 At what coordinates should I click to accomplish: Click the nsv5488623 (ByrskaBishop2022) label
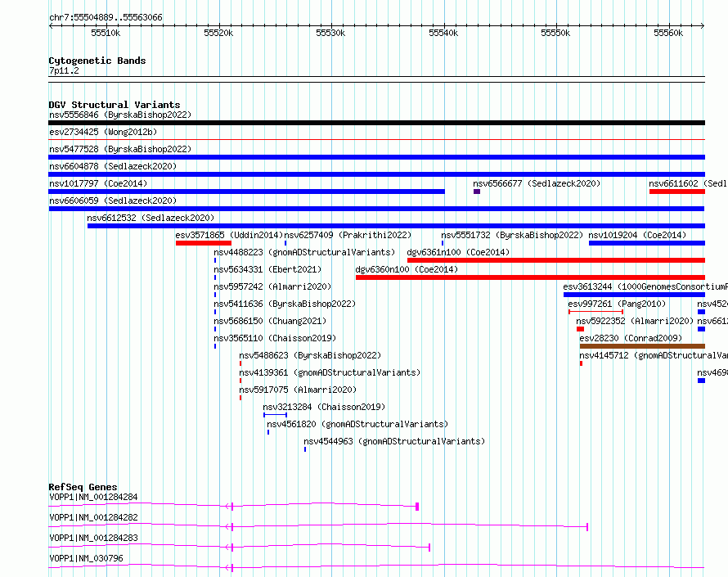click(x=310, y=355)
